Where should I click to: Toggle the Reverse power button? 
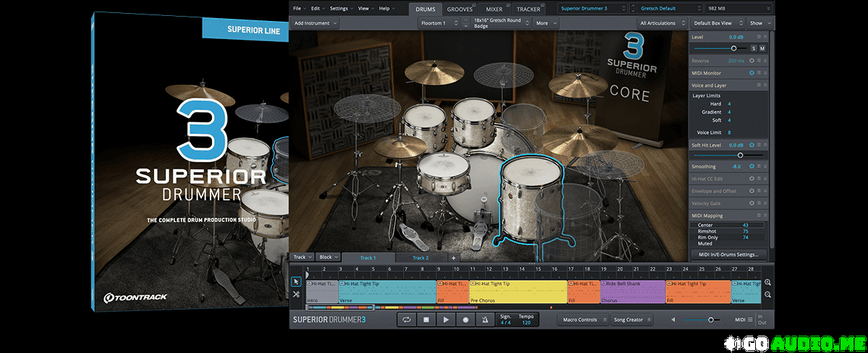752,61
